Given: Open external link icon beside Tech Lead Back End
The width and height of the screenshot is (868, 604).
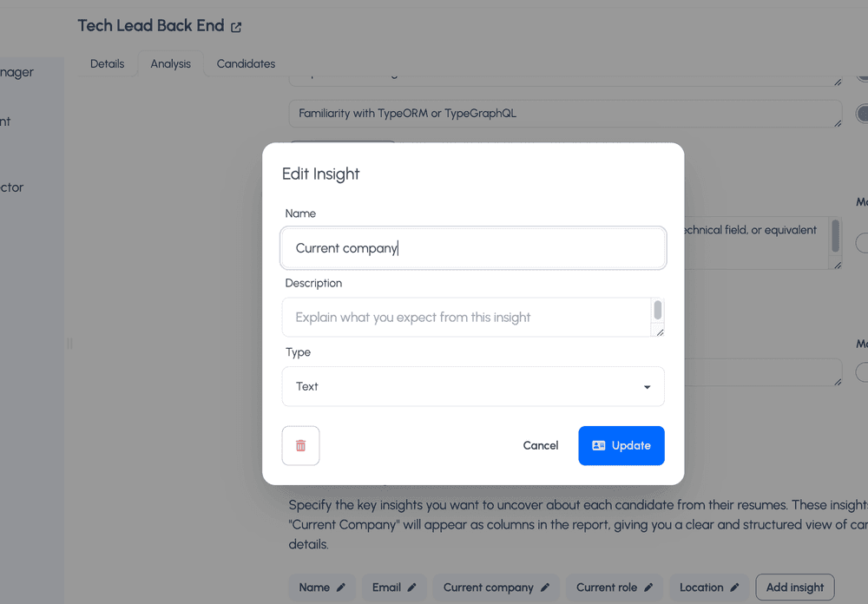Looking at the screenshot, I should point(236,27).
